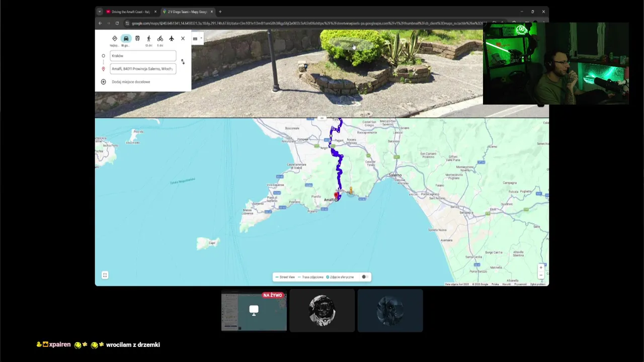Choose the walking travel mode
This screenshot has width=644, height=362.
click(x=148, y=38)
